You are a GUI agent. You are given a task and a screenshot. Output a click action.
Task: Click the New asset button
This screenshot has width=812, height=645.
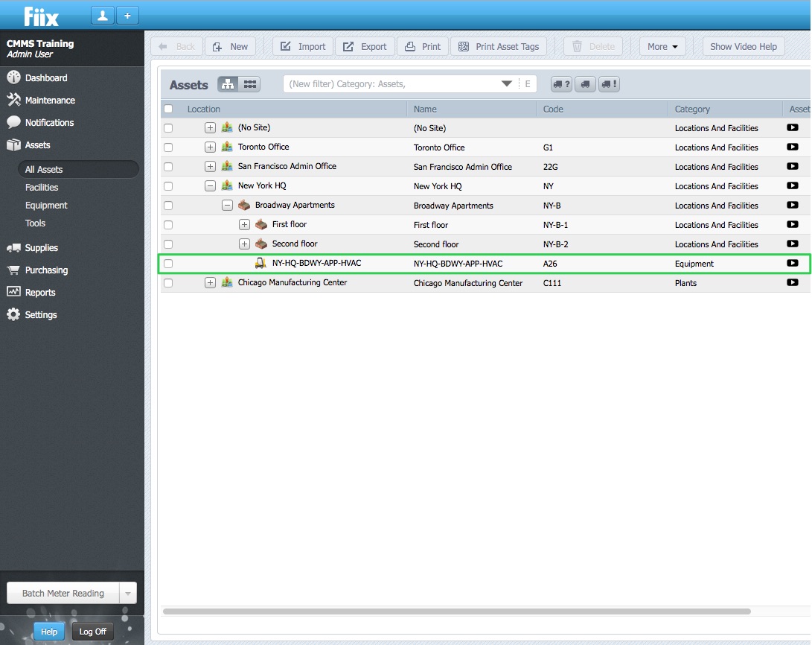click(x=231, y=47)
